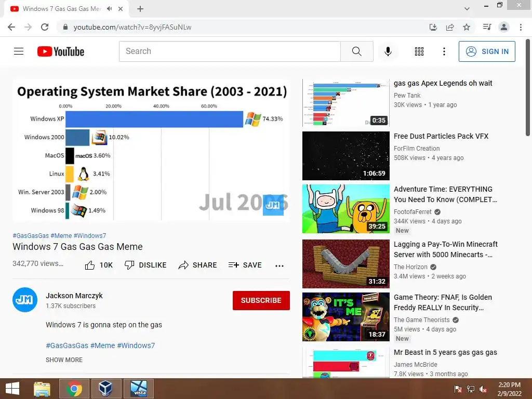Open Vista VM taskbar icon
Screen dimensions: 532x399
click(x=139, y=389)
